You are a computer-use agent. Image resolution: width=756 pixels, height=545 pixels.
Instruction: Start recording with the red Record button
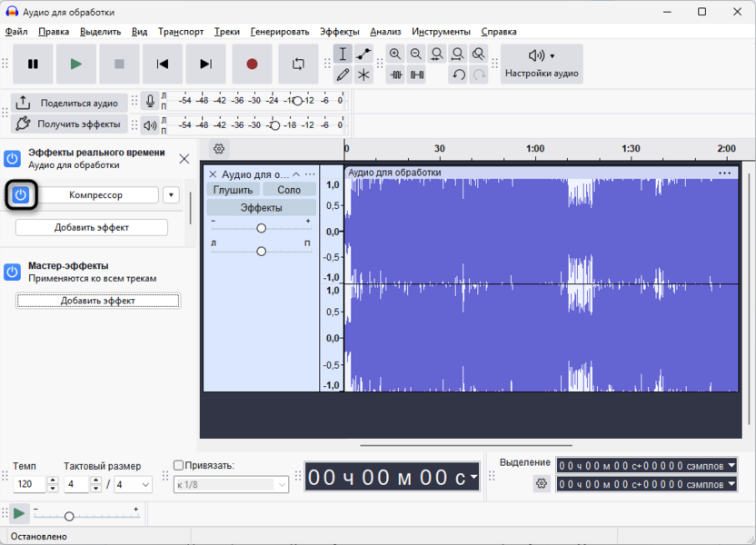click(x=252, y=64)
